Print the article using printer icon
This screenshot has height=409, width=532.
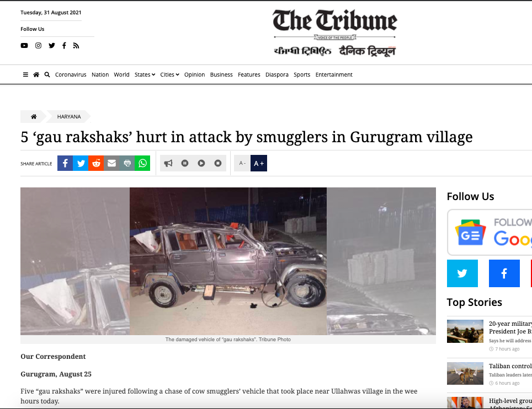click(127, 163)
